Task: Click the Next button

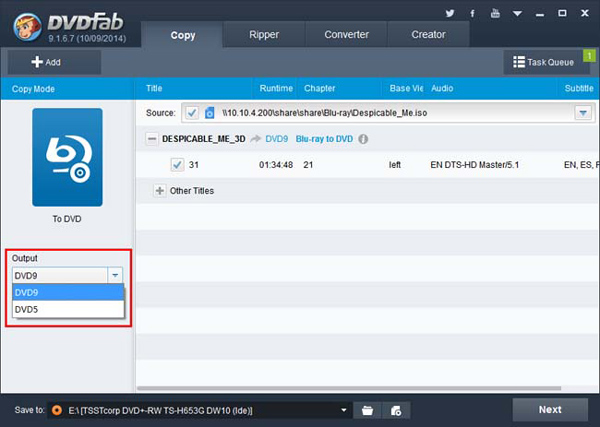Action: (x=550, y=409)
